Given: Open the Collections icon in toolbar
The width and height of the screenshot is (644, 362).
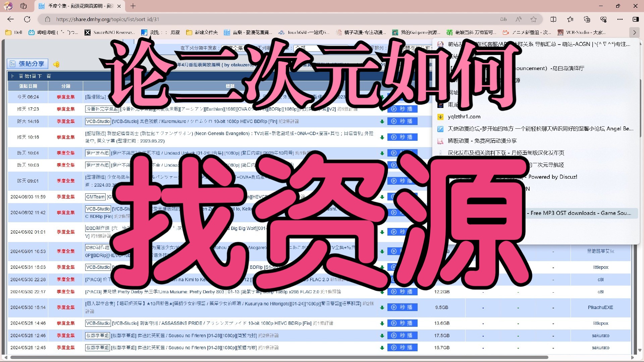Looking at the screenshot, I should pyautogui.click(x=587, y=19).
